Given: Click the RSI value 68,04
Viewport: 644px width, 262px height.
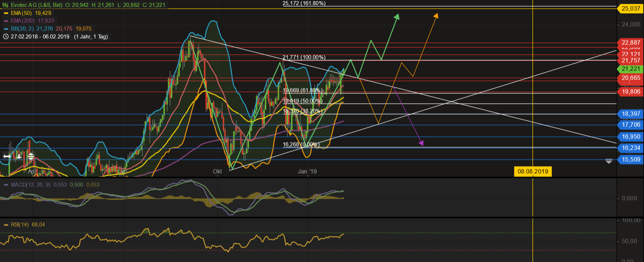Looking at the screenshot, I should point(38,225).
